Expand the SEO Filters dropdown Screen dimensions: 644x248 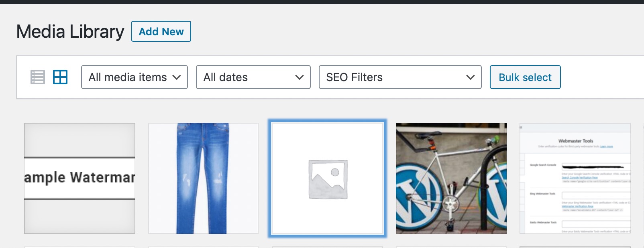(400, 77)
